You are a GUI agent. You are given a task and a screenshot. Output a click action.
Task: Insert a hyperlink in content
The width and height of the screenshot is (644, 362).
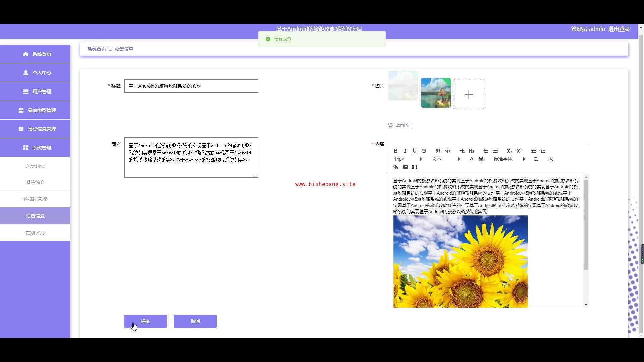pyautogui.click(x=396, y=167)
